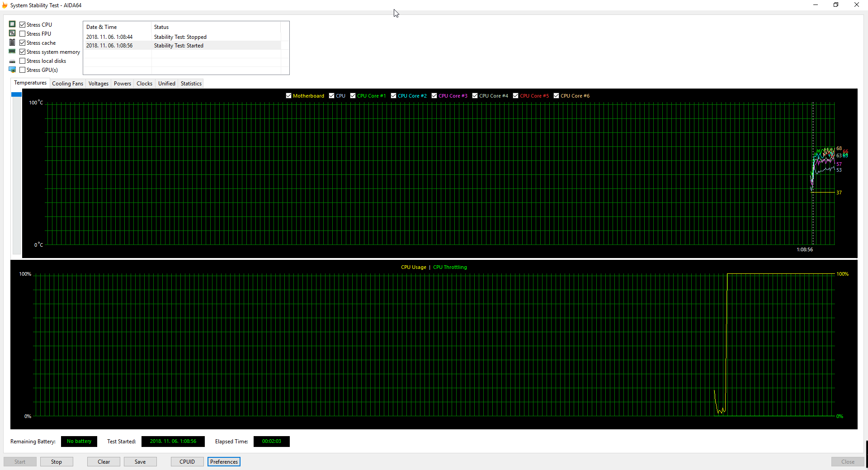
Task: Open the Voltages tab
Action: [x=99, y=84]
